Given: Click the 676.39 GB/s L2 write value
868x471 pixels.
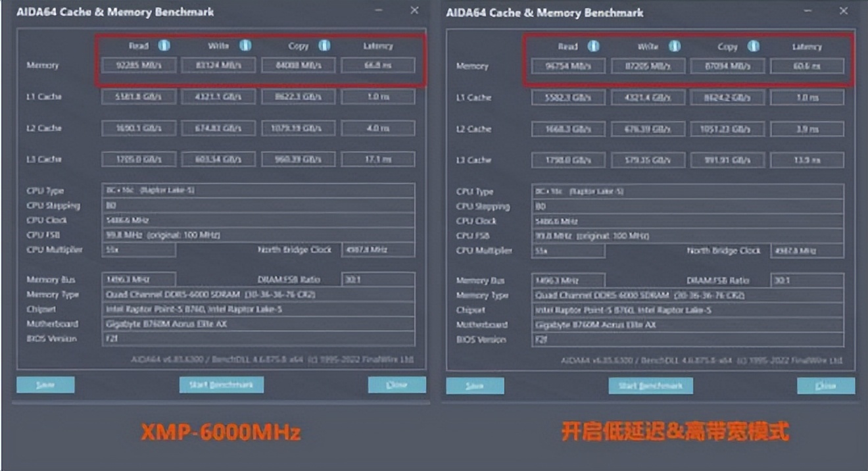Looking at the screenshot, I should point(648,129).
